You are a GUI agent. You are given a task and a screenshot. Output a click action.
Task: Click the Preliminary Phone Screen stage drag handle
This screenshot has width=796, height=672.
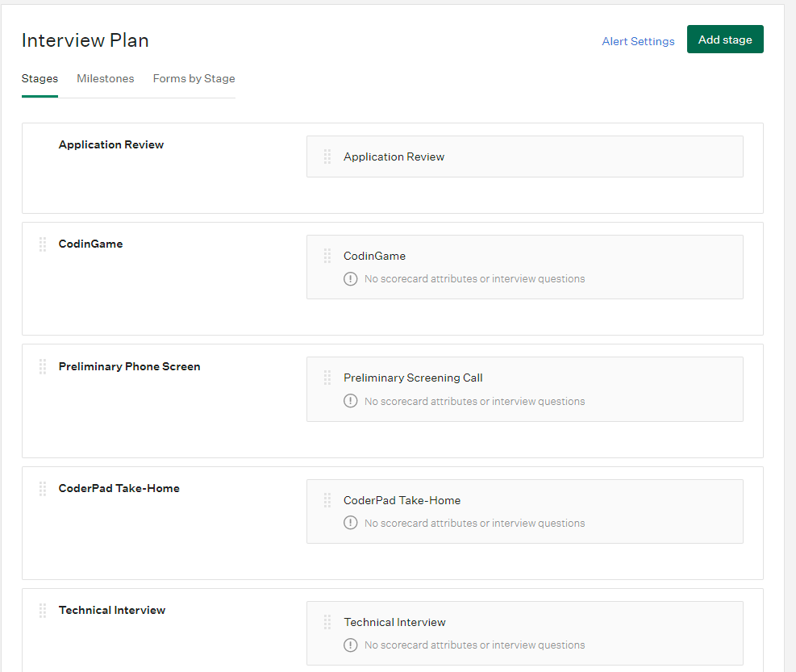coord(42,366)
